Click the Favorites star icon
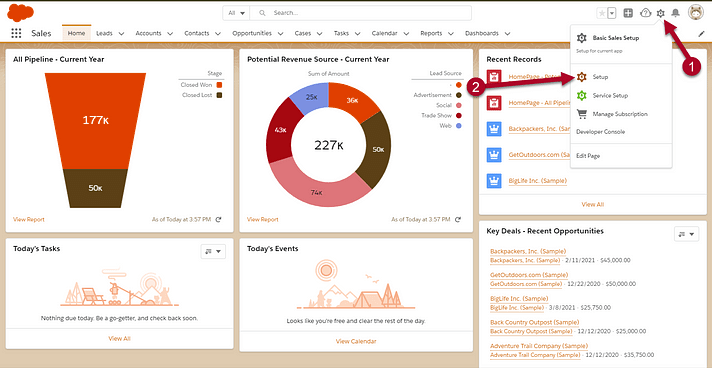Viewport: 712px width, 368px height. [602, 13]
